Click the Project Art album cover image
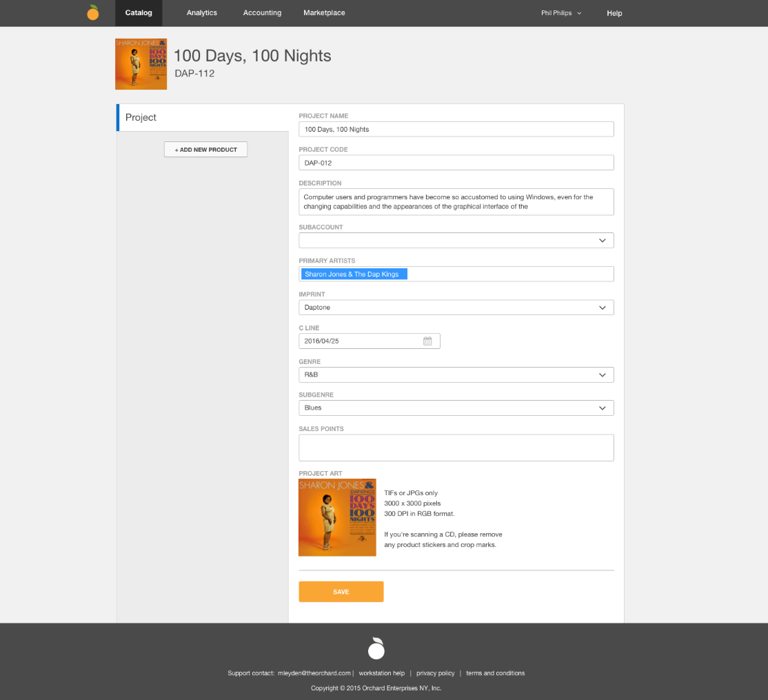Viewport: 768px width, 700px height. (x=338, y=517)
